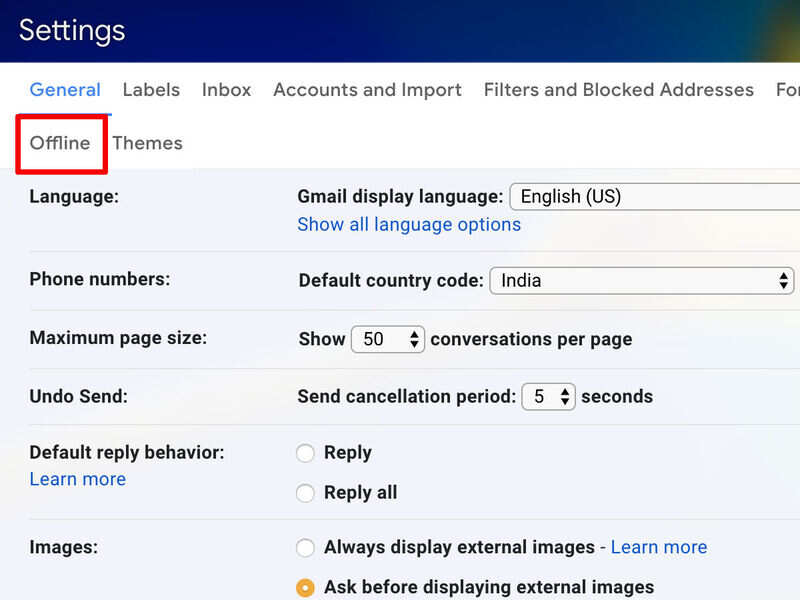
Task: Switch to the Offline tab
Action: (60, 143)
